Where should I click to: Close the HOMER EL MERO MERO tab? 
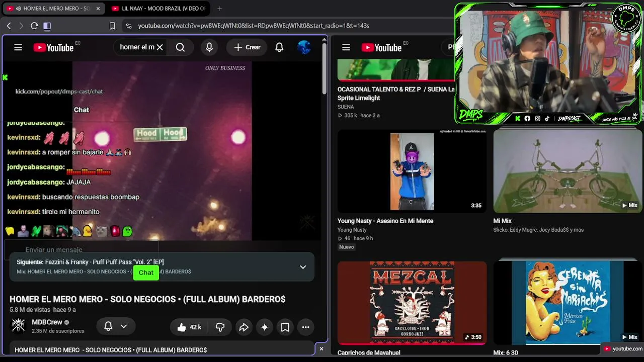click(98, 9)
